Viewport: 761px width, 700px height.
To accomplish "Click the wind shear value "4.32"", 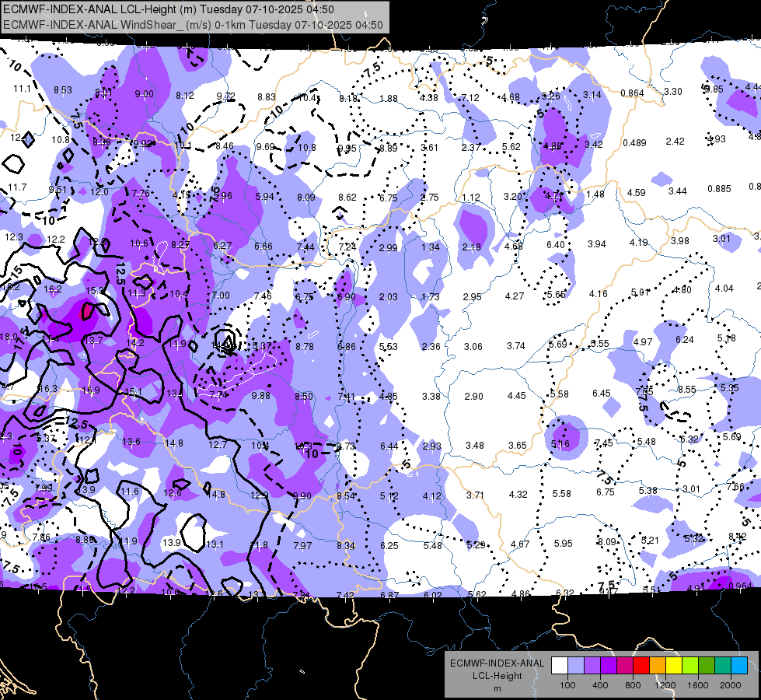I will point(518,495).
